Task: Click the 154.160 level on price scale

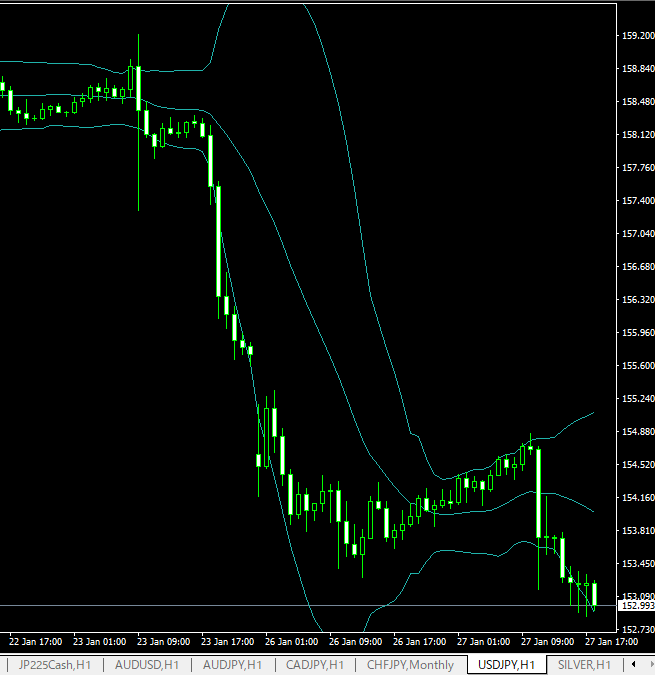Action: (636, 497)
